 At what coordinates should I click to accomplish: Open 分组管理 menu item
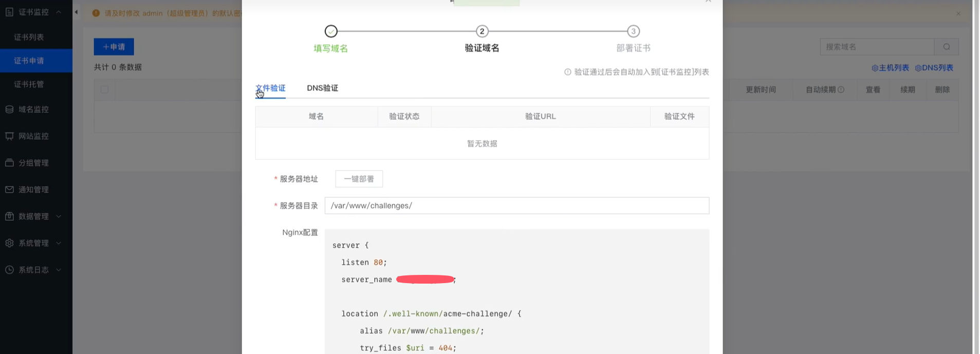pos(34,163)
